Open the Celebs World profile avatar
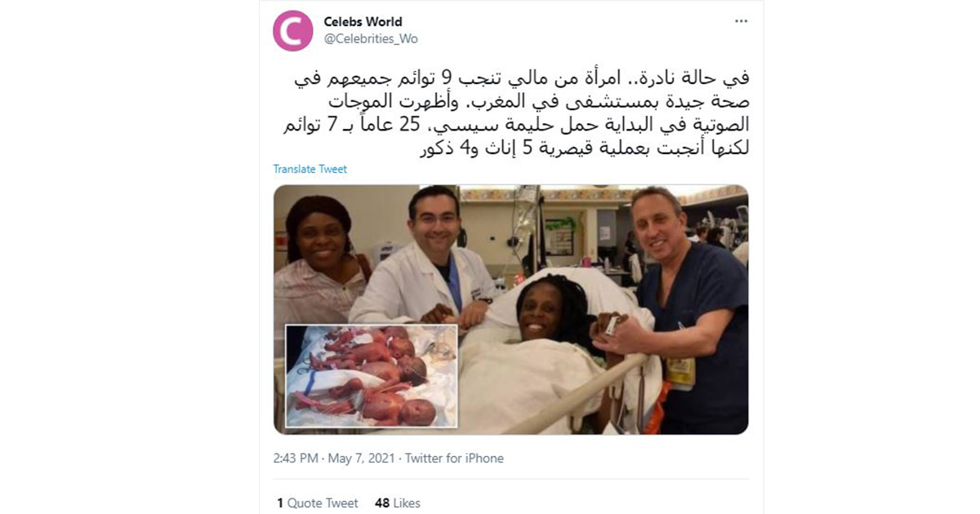 [292, 30]
